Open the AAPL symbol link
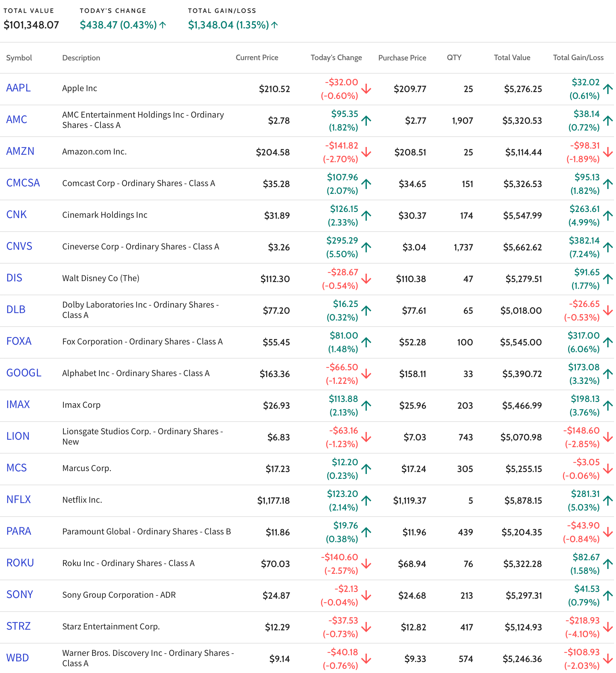This screenshot has height=673, width=616. (18, 88)
